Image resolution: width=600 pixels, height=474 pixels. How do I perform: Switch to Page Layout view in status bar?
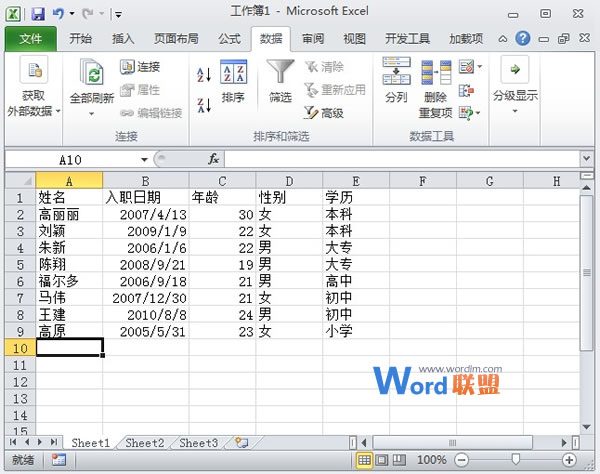[382, 460]
